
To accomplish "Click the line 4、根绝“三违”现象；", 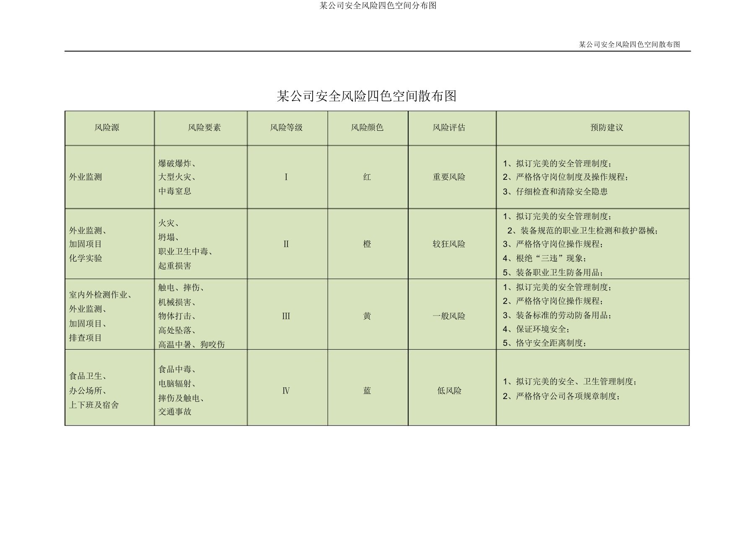I will [545, 258].
